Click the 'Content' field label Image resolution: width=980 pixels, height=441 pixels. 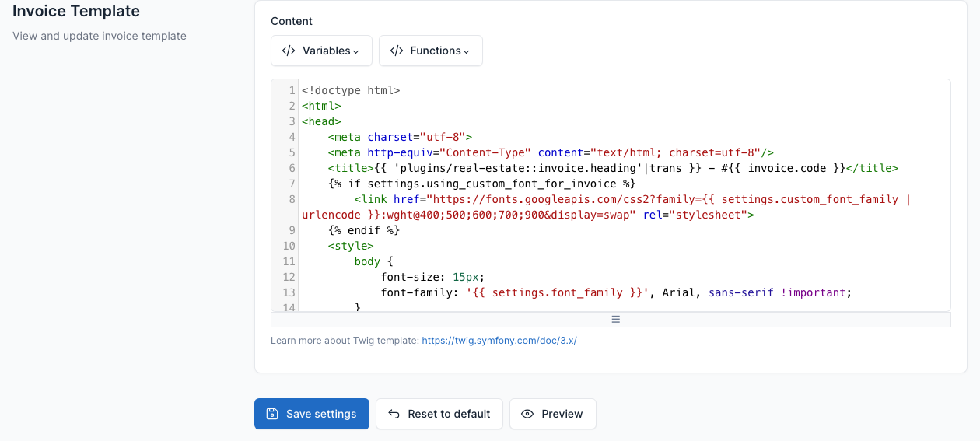click(x=292, y=21)
